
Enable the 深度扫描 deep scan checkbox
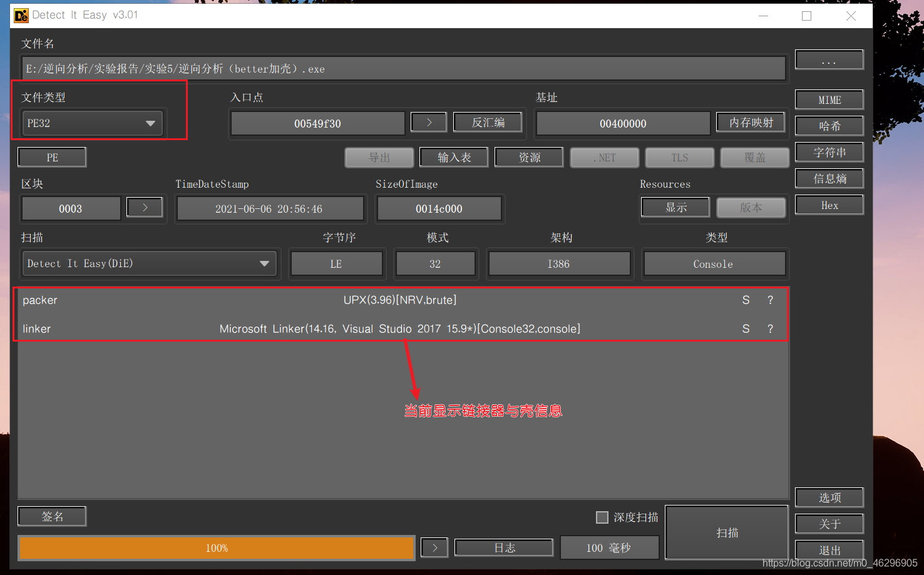(x=602, y=517)
